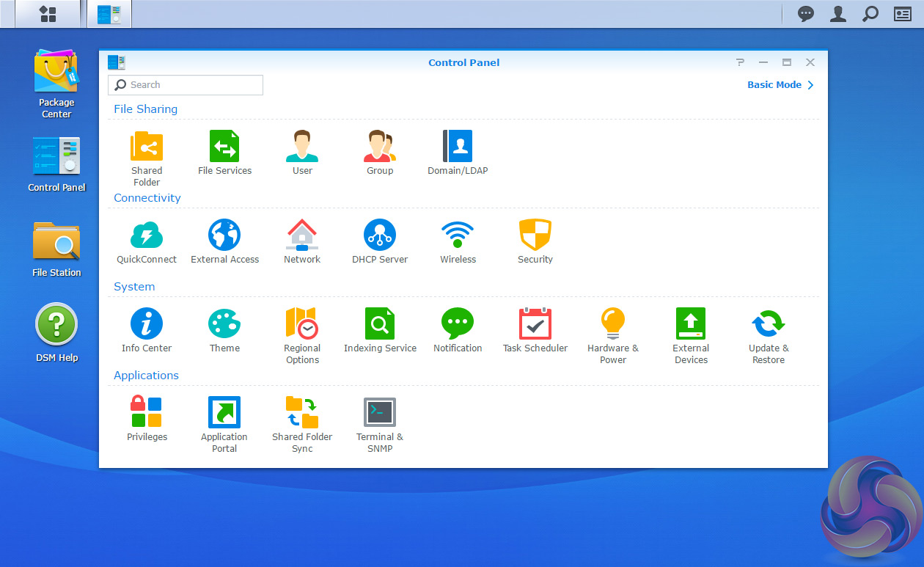The height and width of the screenshot is (567, 924).
Task: Click the Control Panel window title
Action: [463, 62]
